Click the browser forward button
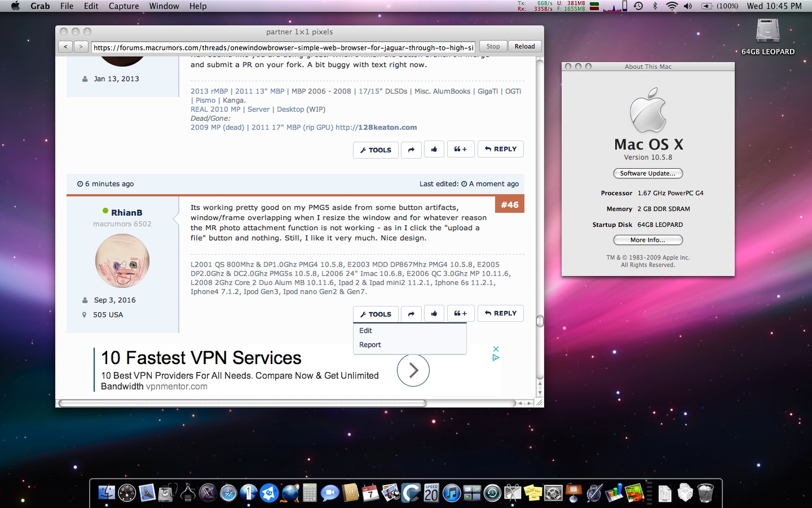The width and height of the screenshot is (812, 508). pos(81,47)
